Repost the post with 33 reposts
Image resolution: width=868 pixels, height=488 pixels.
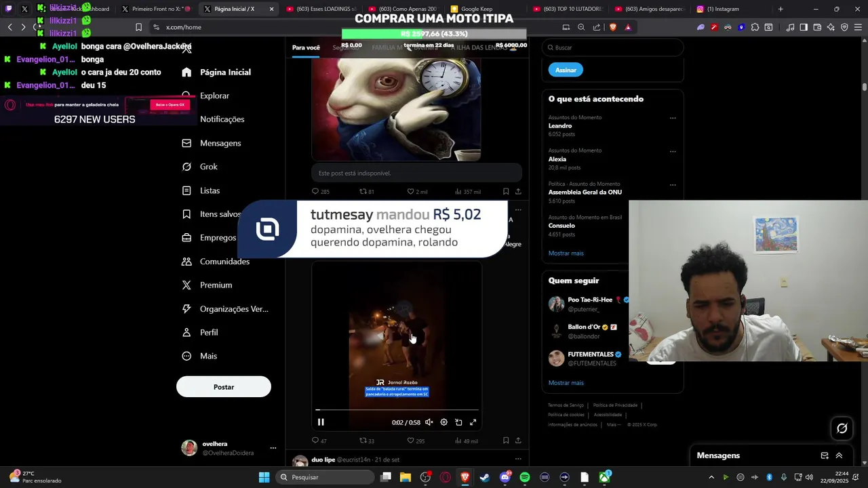[x=367, y=441]
